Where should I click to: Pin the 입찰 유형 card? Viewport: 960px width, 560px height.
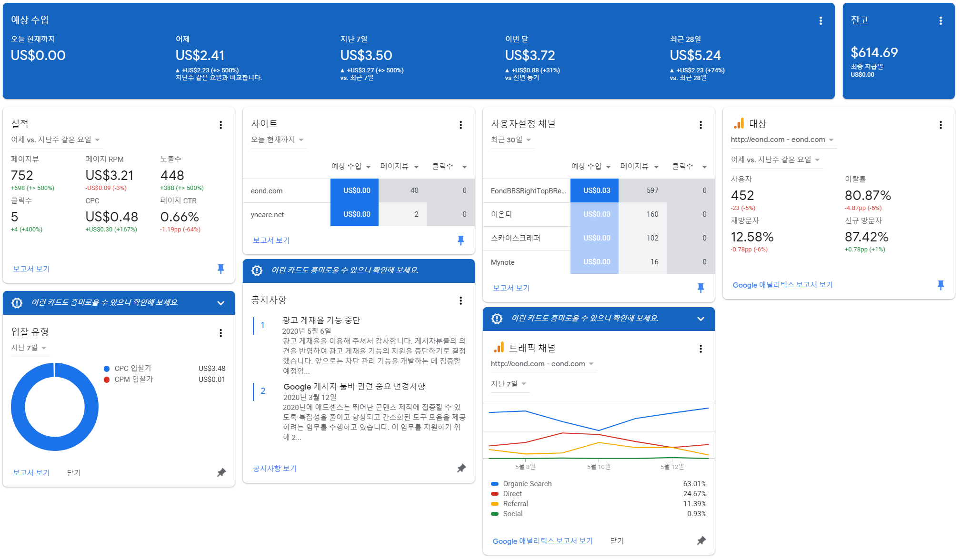[x=221, y=472]
